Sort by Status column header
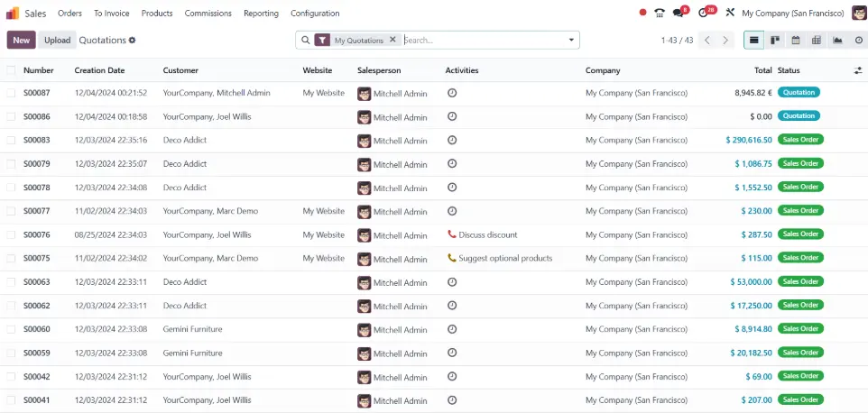Screen dimensions: 868x413 click(x=789, y=70)
